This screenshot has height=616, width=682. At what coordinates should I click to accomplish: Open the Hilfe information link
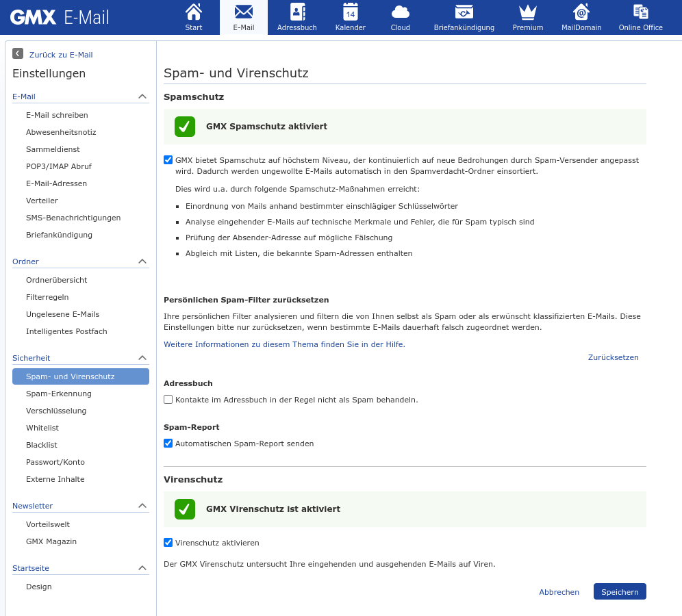point(284,344)
